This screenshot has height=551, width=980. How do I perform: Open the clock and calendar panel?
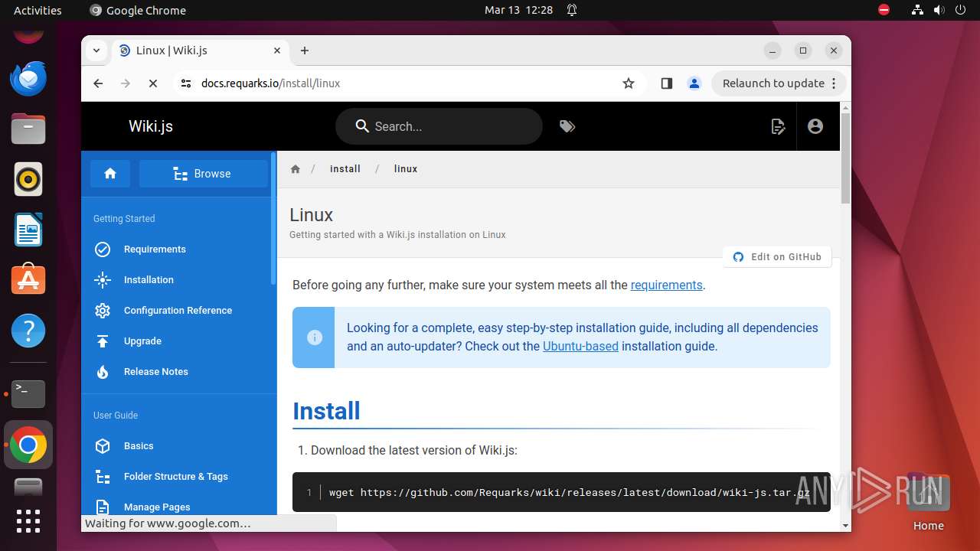(518, 10)
